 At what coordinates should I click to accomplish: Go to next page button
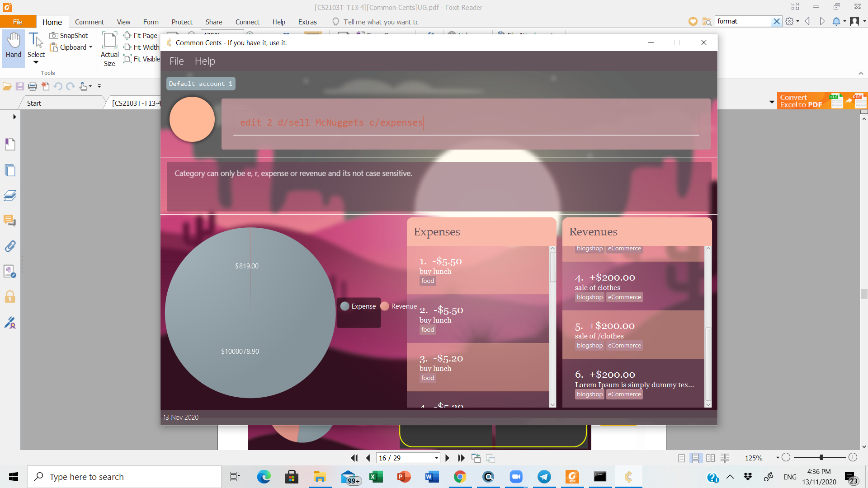447,458
